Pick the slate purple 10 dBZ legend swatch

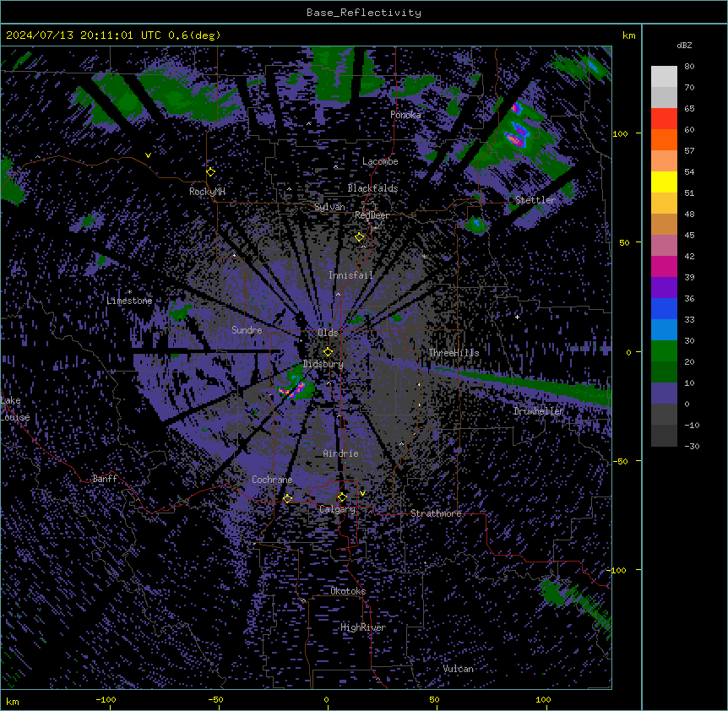(x=664, y=393)
